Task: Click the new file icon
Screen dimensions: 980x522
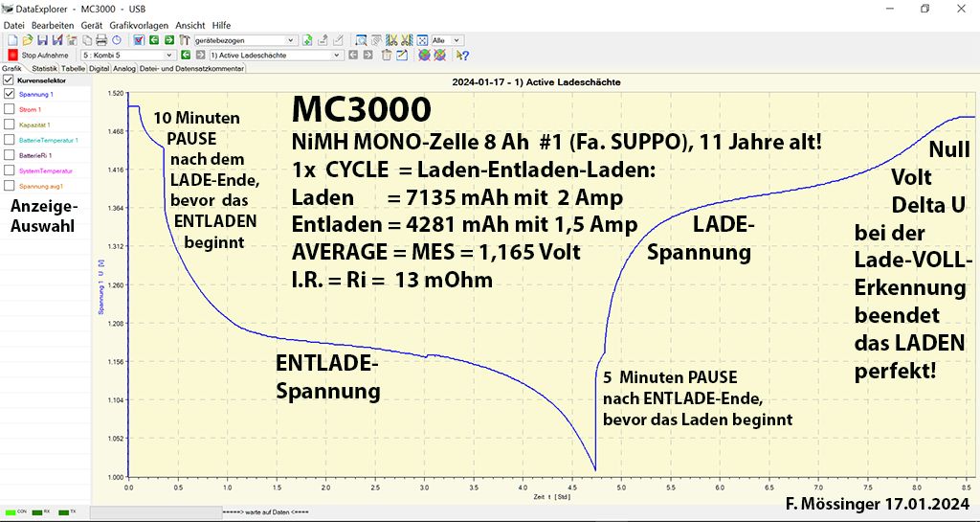Action: pos(12,40)
